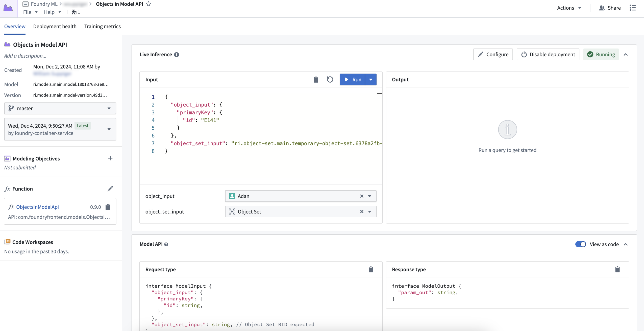
Task: Click the Running status indicator
Action: point(601,55)
